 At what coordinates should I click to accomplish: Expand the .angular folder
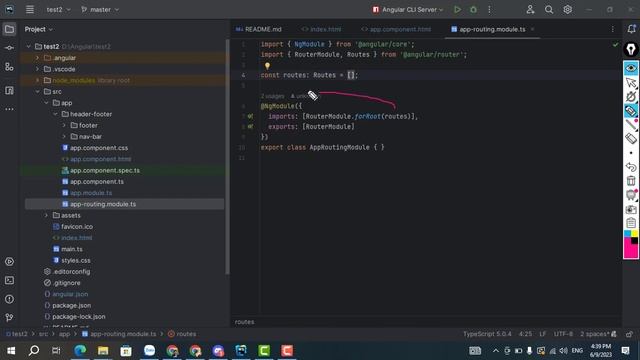tap(38, 58)
